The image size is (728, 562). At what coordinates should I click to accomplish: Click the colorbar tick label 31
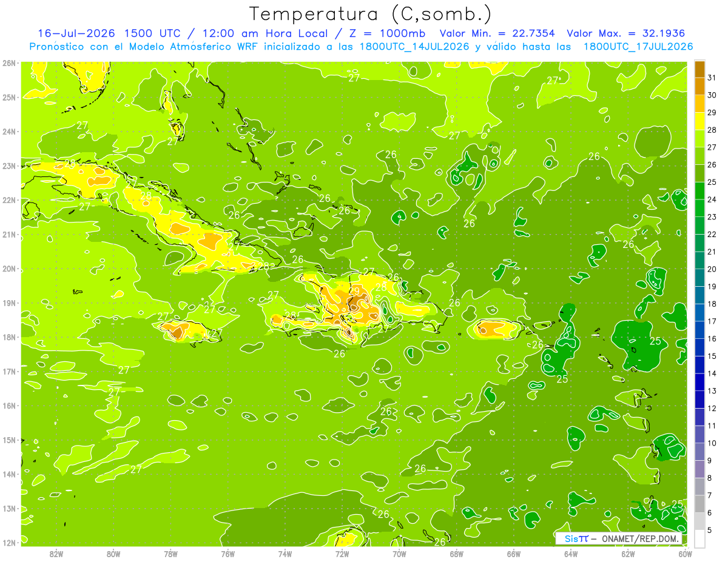712,78
